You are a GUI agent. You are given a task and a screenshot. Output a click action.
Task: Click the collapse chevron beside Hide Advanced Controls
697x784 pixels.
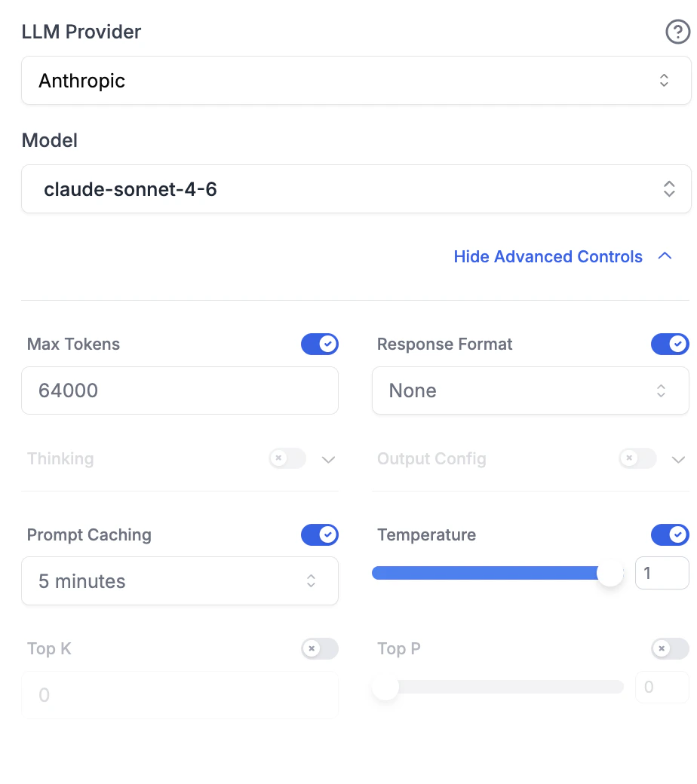tap(665, 256)
